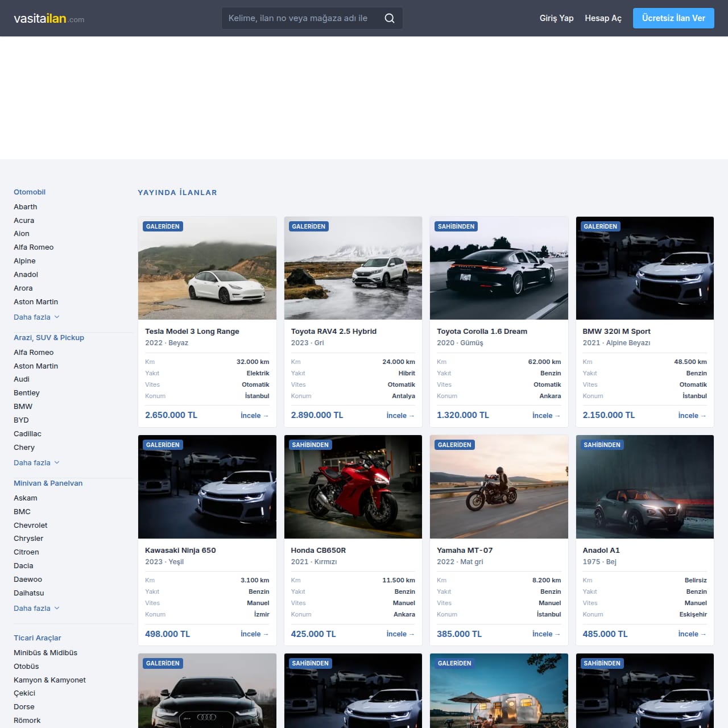
Task: Select Alfa Romeo under Otomobil
Action: 34,247
